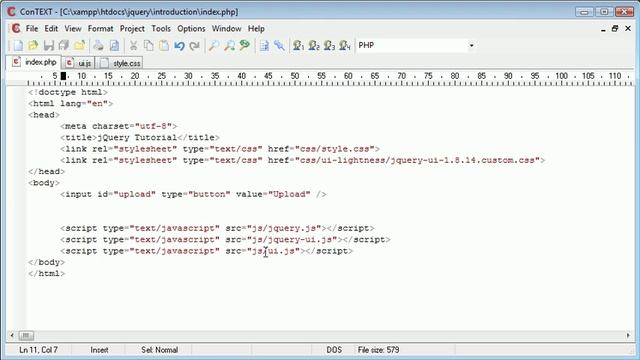Click the 'js/jquery.js' src value
This screenshot has height=360, width=640.
[x=284, y=228]
